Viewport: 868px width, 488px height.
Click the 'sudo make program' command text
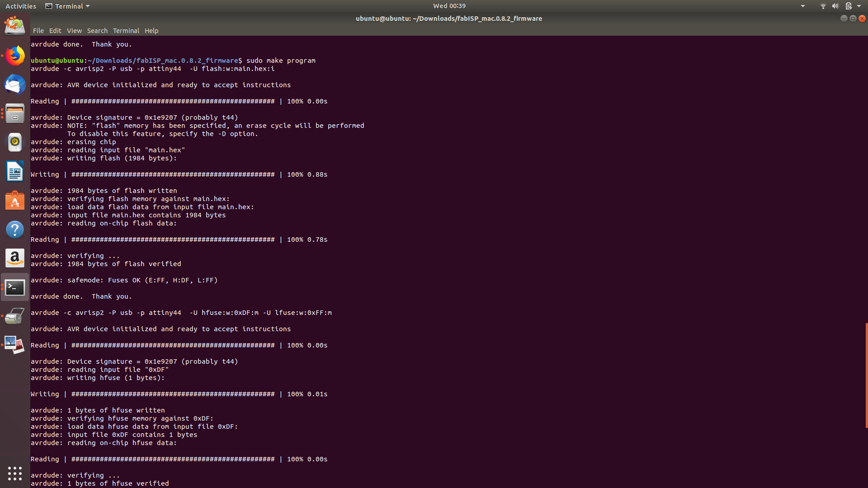coord(281,61)
